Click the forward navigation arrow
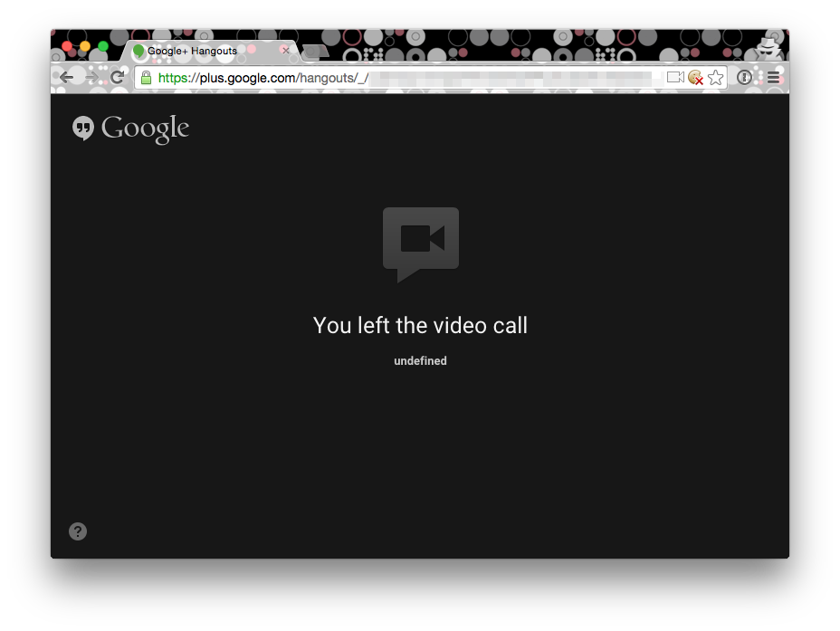The height and width of the screenshot is (631, 840). (x=91, y=78)
